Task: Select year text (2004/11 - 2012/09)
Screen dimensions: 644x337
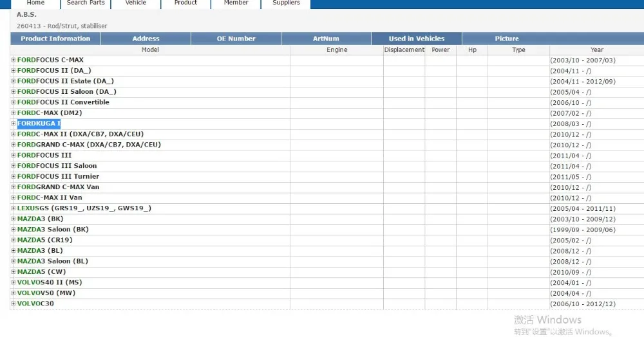Action: coord(583,82)
